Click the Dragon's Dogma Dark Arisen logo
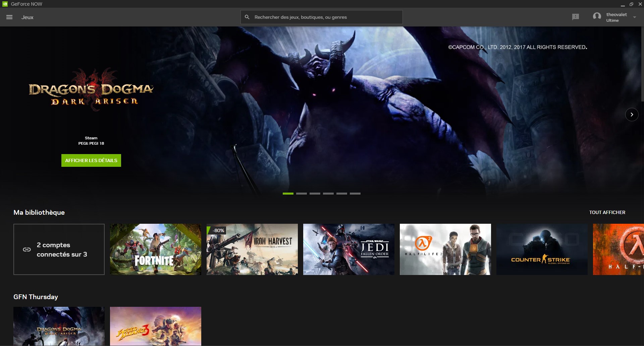The width and height of the screenshot is (644, 346). [x=91, y=89]
